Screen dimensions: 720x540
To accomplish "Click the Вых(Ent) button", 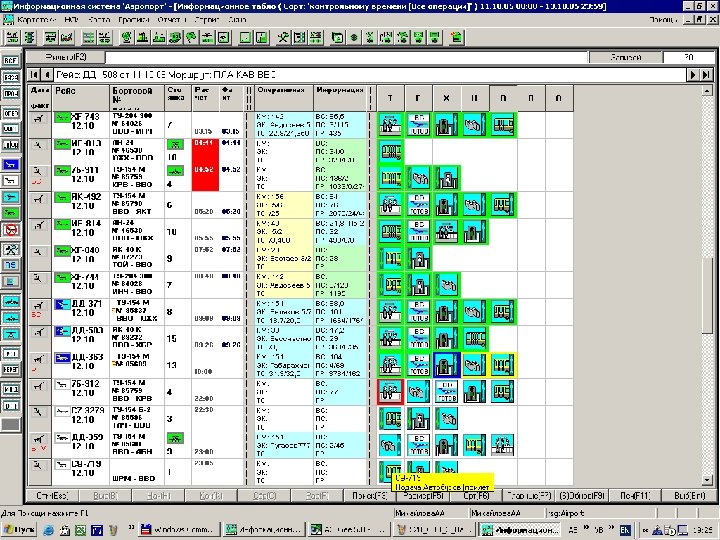I will tap(689, 494).
